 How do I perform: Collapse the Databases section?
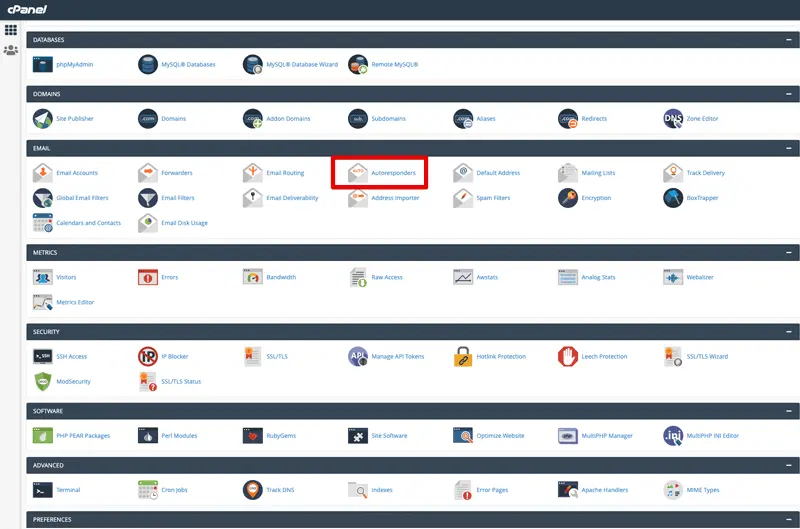click(x=789, y=39)
